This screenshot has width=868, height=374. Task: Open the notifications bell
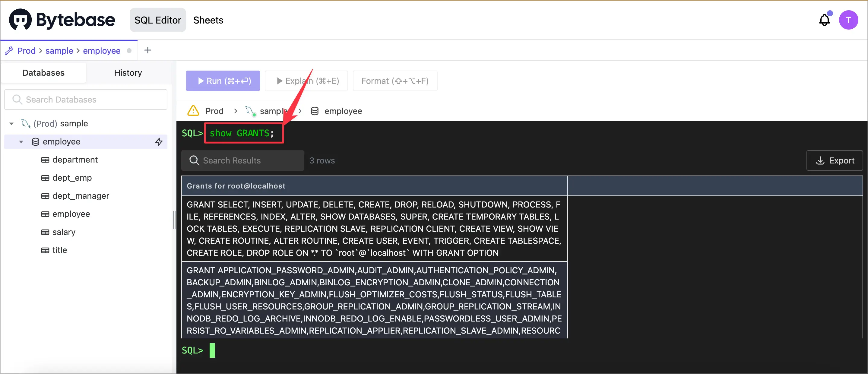pos(824,20)
